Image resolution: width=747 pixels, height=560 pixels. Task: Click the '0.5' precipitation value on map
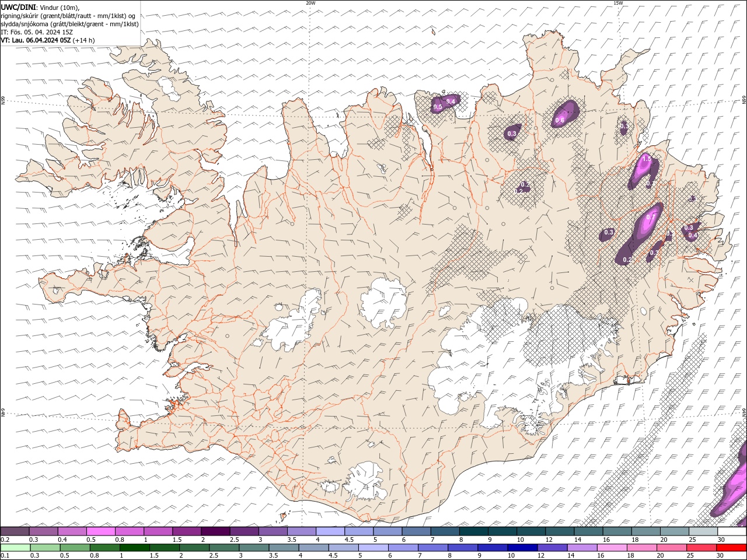[438, 107]
